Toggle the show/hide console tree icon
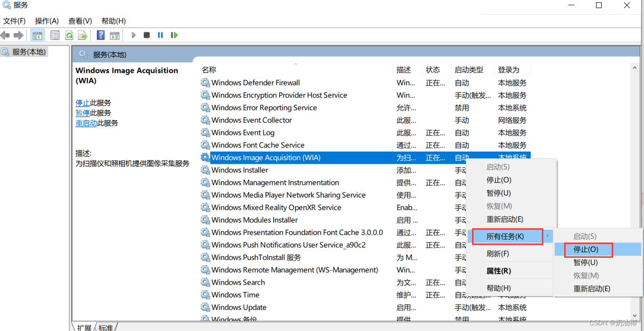Image resolution: width=644 pixels, height=331 pixels. click(37, 35)
